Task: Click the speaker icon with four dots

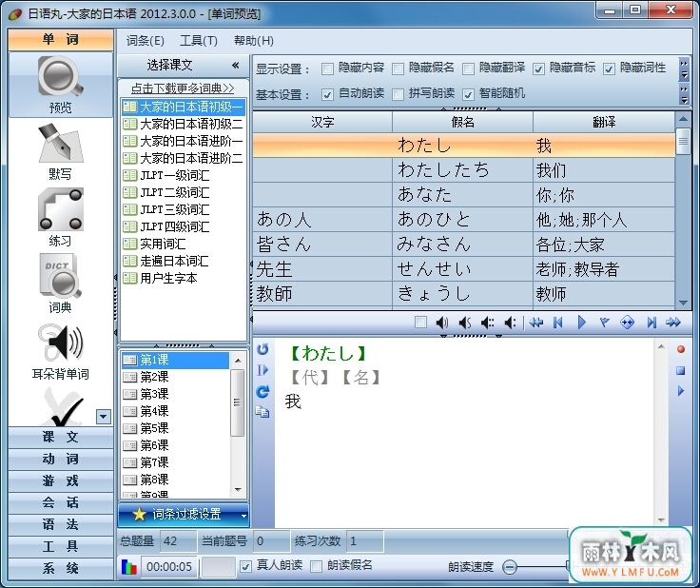Action: click(487, 323)
